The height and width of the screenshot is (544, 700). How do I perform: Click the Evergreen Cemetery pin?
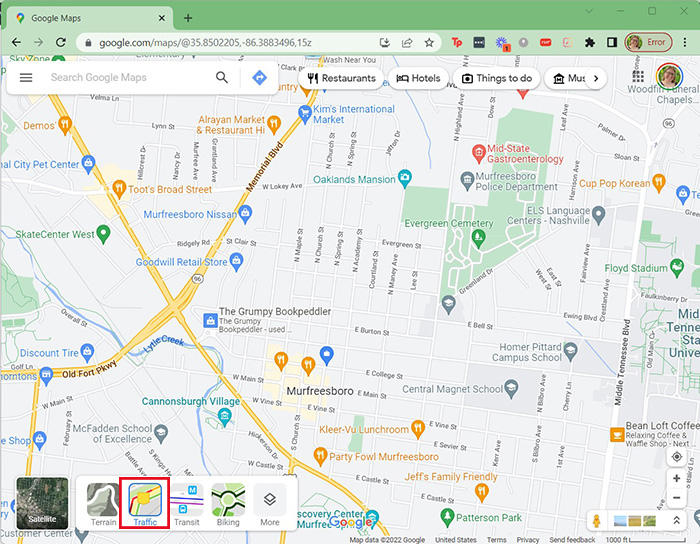click(478, 238)
